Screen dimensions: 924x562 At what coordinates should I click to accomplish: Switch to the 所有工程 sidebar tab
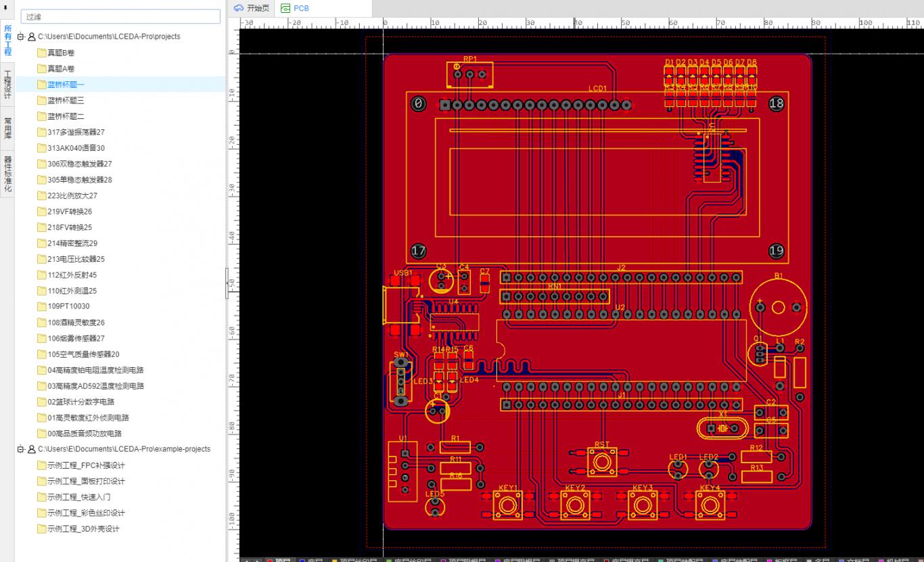point(7,41)
